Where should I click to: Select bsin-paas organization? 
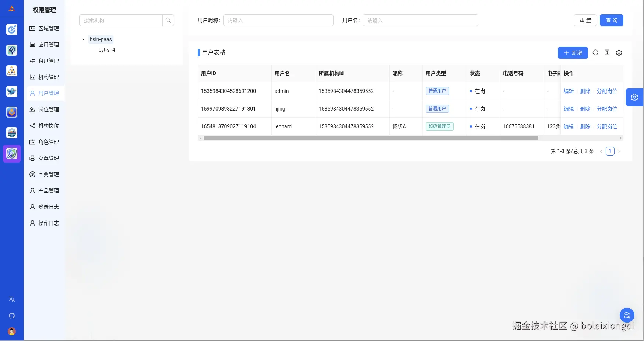101,39
